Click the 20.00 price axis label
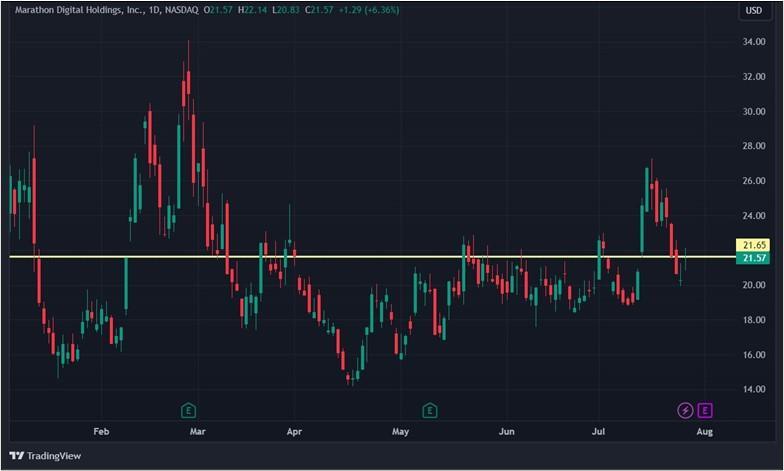The image size is (784, 471). 754,284
